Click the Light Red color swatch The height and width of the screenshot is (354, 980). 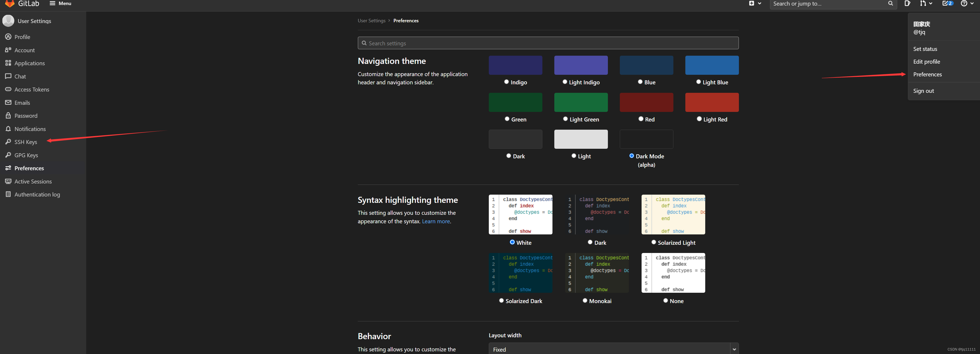(x=712, y=102)
